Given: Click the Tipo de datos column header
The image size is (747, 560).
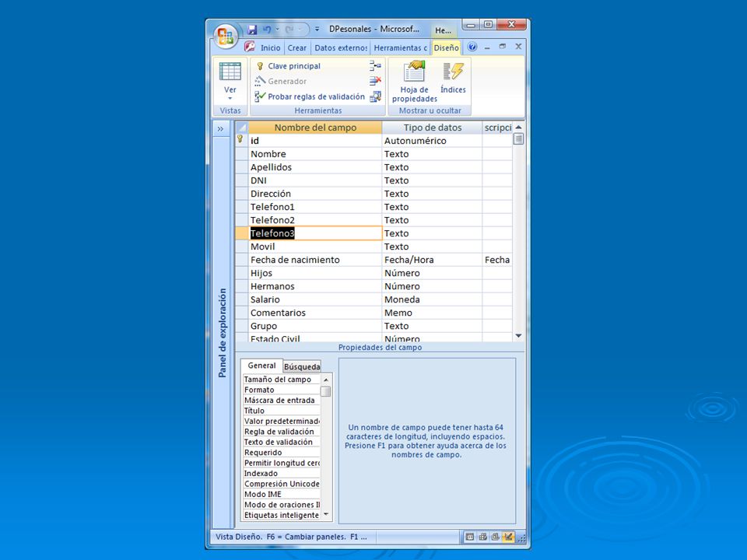Looking at the screenshot, I should point(433,128).
